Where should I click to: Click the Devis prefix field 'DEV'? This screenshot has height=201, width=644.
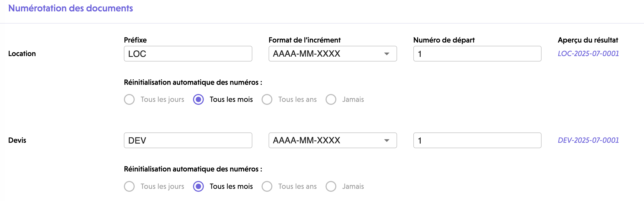(x=188, y=140)
